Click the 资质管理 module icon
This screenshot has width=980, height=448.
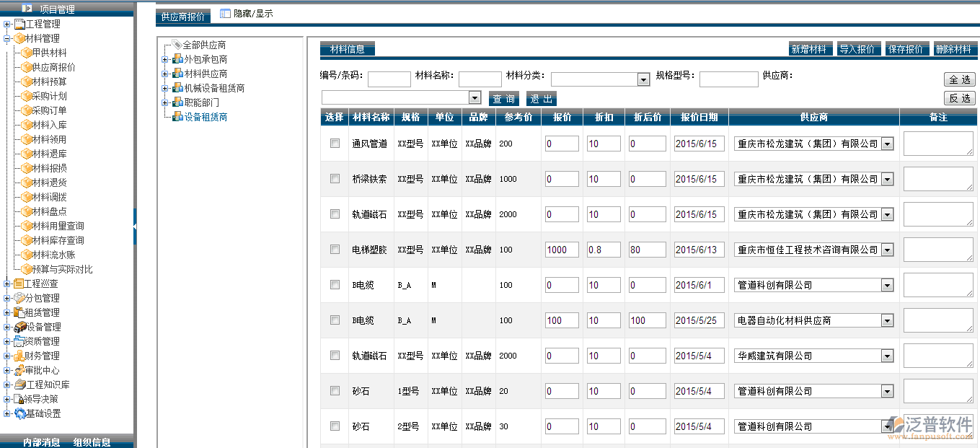click(19, 341)
